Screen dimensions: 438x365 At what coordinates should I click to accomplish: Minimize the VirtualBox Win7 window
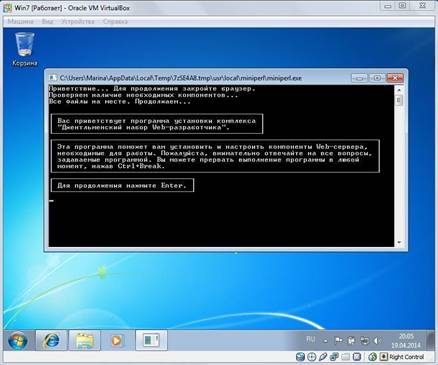coord(387,6)
